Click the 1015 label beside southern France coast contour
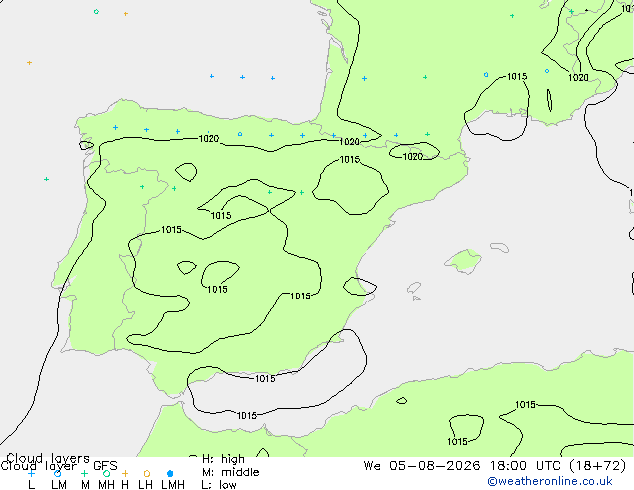634x490 pixels. (x=517, y=76)
